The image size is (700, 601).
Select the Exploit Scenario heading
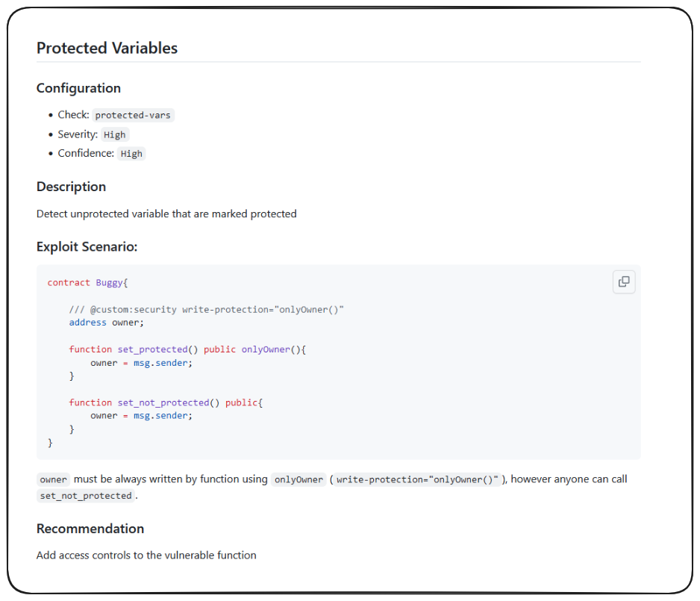tap(87, 246)
